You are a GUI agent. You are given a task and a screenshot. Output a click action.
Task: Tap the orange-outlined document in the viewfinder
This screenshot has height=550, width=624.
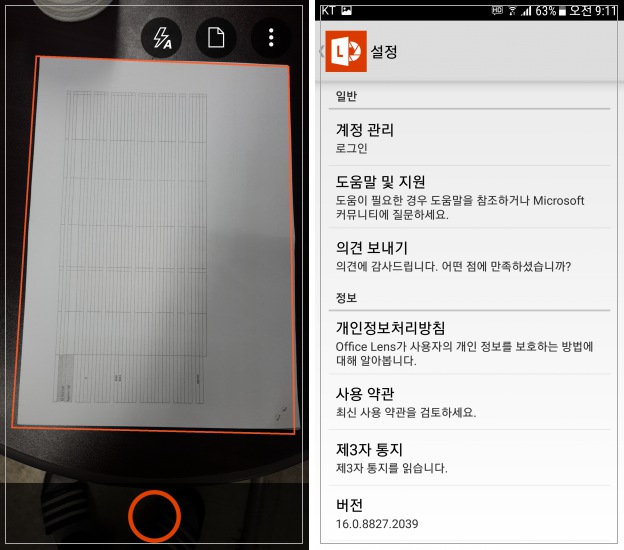[155, 245]
